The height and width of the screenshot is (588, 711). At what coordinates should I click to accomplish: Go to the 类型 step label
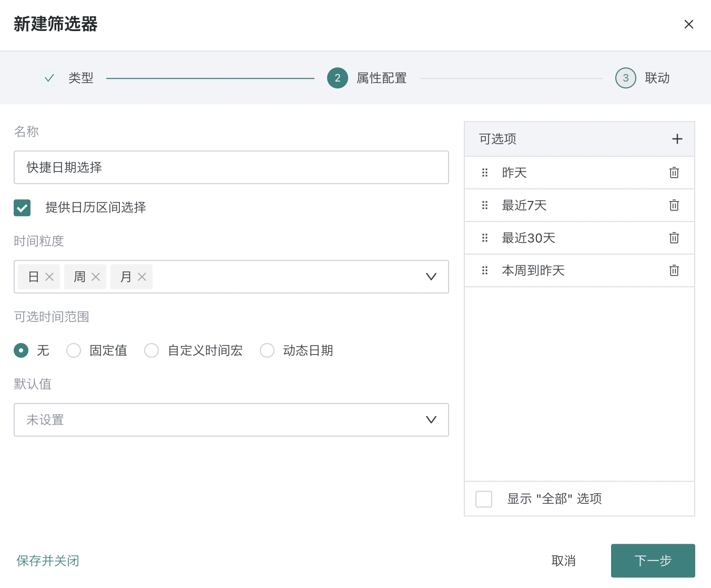pos(81,78)
